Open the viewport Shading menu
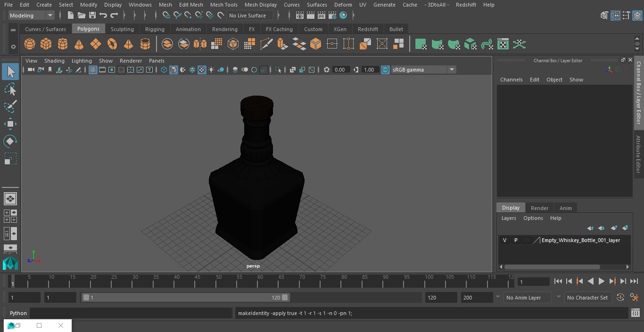644x332 pixels. tap(54, 61)
